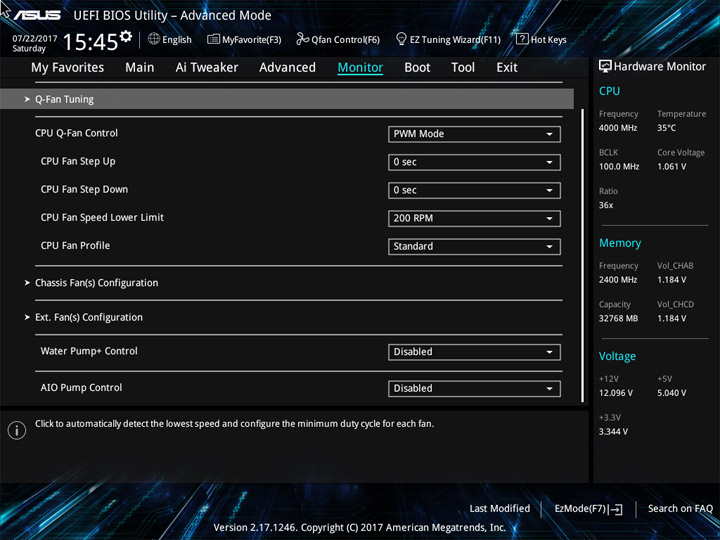Open the Water Pump+ Control dropdown
Viewport: 720px width, 540px height.
(x=474, y=352)
